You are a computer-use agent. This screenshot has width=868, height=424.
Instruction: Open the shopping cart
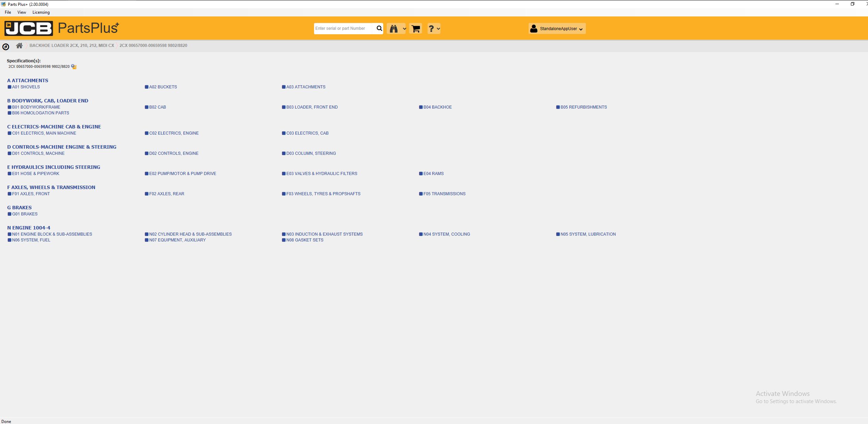(x=415, y=29)
